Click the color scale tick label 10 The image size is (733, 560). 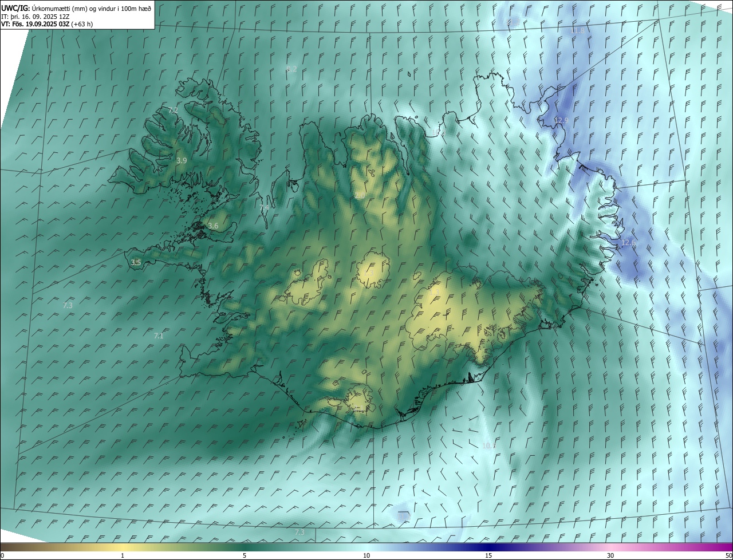tap(366, 555)
